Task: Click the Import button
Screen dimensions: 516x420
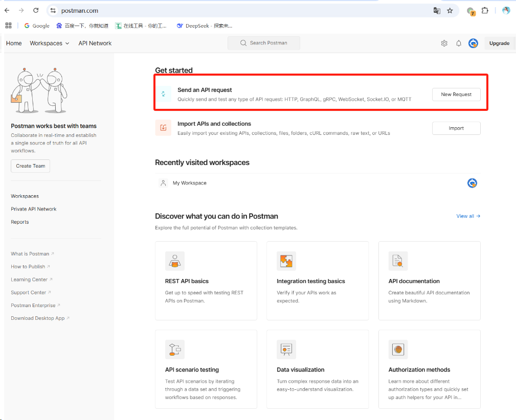Action: click(456, 128)
